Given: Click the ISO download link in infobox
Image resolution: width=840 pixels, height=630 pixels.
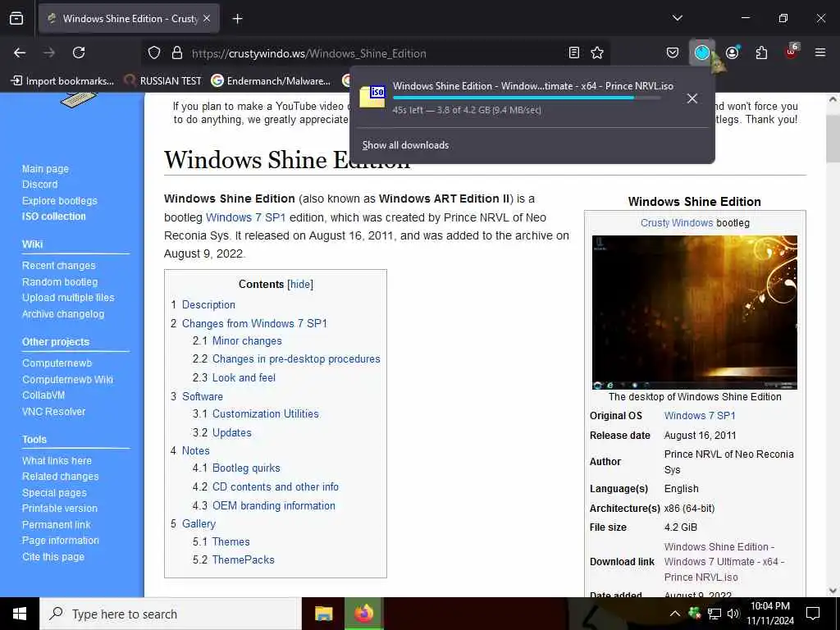Looking at the screenshot, I should pyautogui.click(x=724, y=562).
